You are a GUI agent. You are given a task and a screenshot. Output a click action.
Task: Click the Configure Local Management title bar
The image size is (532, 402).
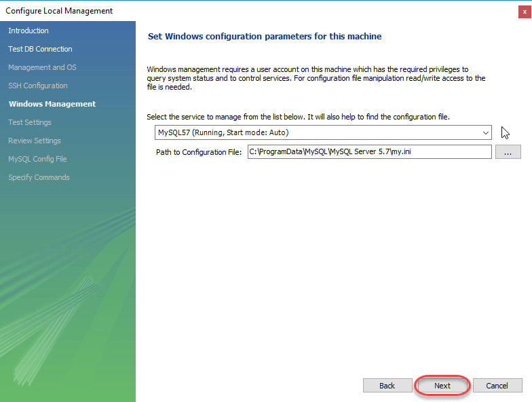click(204, 11)
